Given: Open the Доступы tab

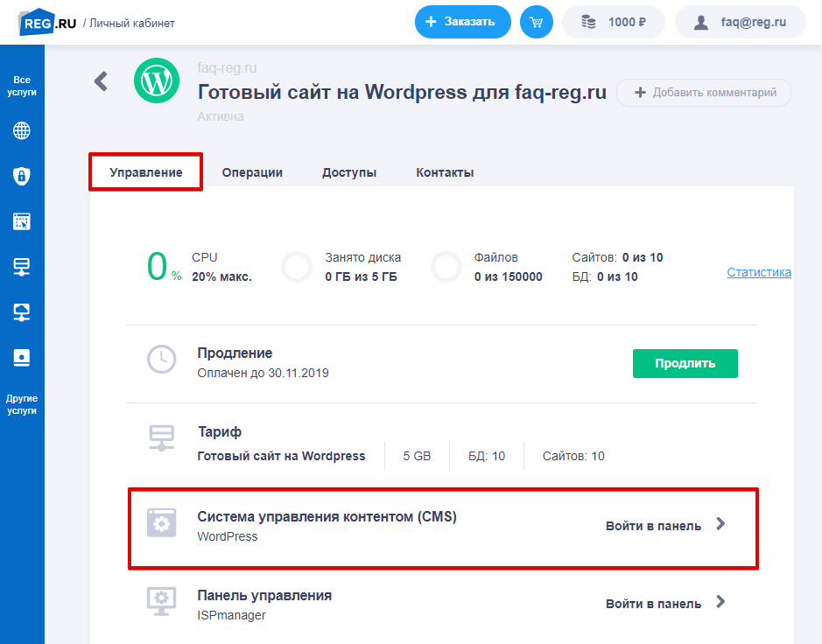Looking at the screenshot, I should point(349,172).
